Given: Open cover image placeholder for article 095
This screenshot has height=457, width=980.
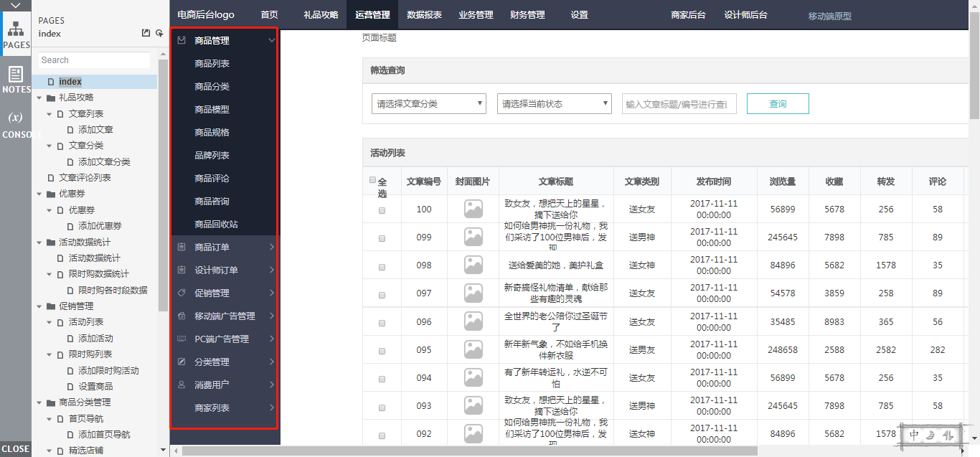Looking at the screenshot, I should pyautogui.click(x=473, y=349).
